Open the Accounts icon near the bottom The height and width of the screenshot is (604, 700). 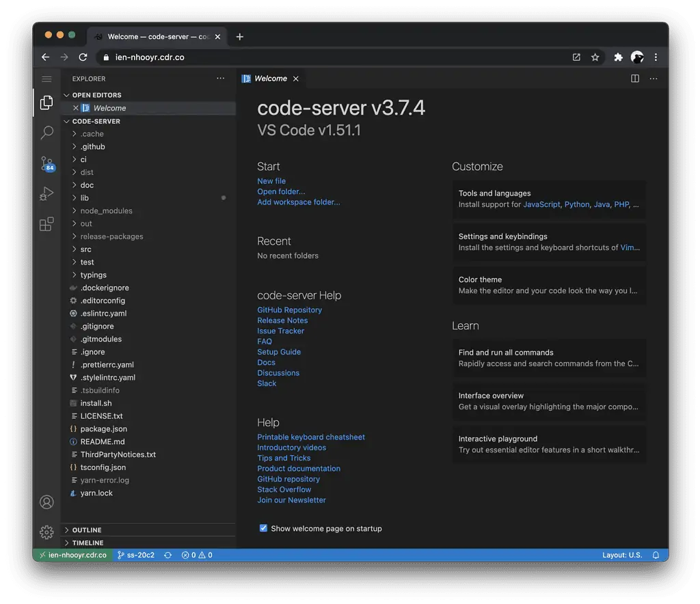46,502
